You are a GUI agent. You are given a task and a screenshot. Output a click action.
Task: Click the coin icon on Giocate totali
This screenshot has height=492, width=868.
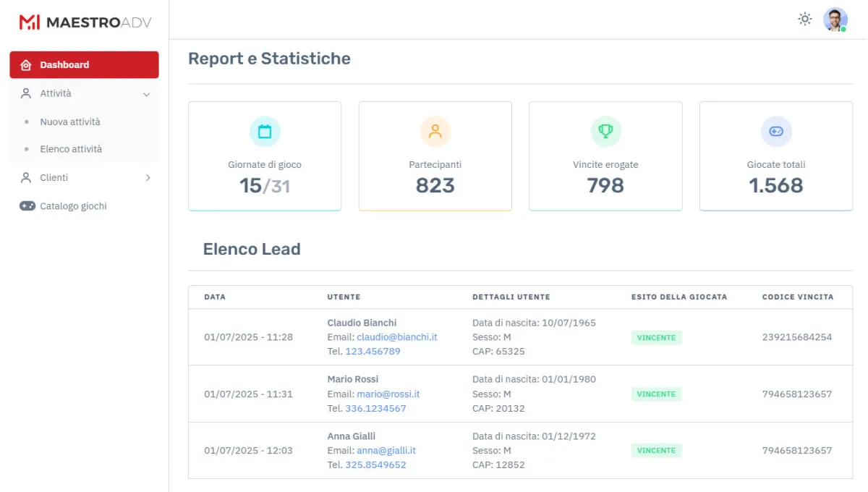[x=776, y=131]
